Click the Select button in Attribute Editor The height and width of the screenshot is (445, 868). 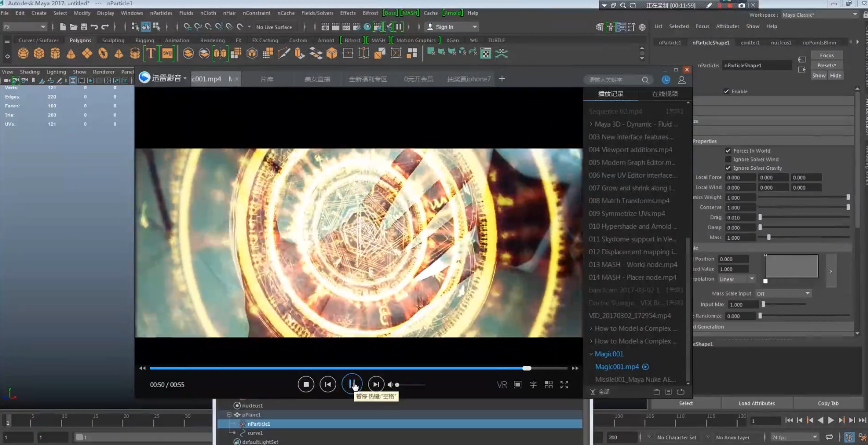(x=686, y=403)
